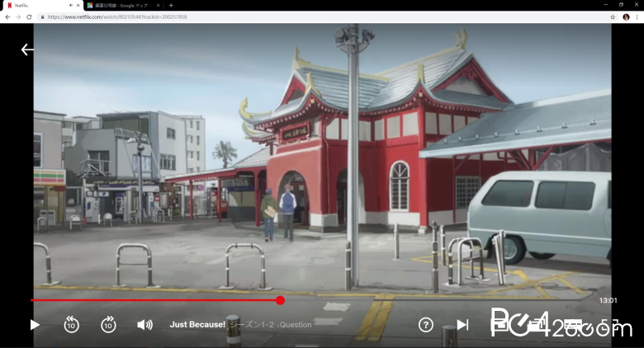Mute the Netflix tab via its speaker icon
The image size is (644, 348).
[x=71, y=5]
